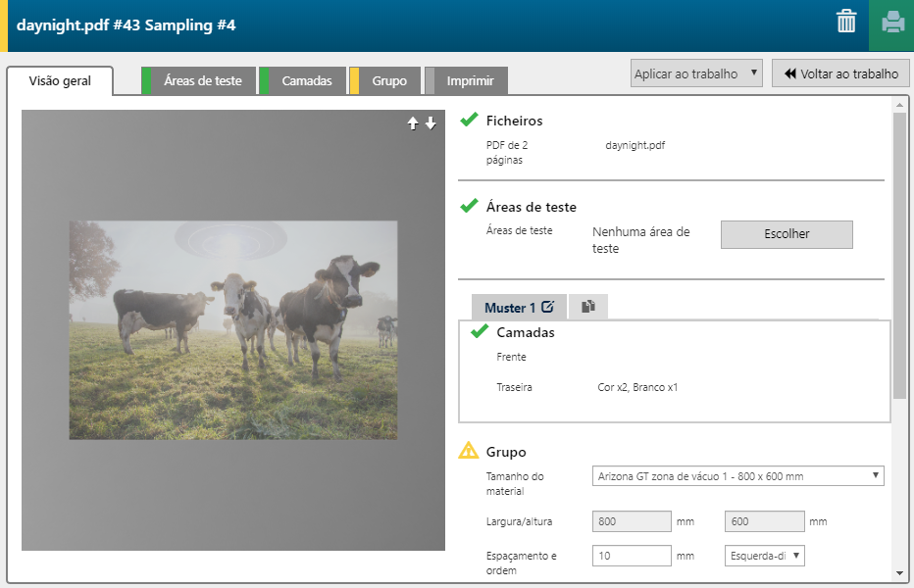Click the printer icon in the header
Viewport: 914px width, 588px height.
(x=891, y=24)
